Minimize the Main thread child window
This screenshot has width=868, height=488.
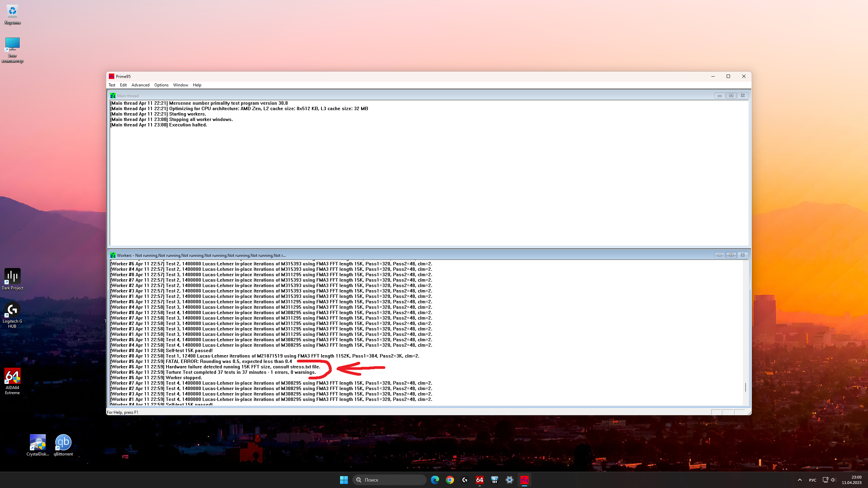719,96
